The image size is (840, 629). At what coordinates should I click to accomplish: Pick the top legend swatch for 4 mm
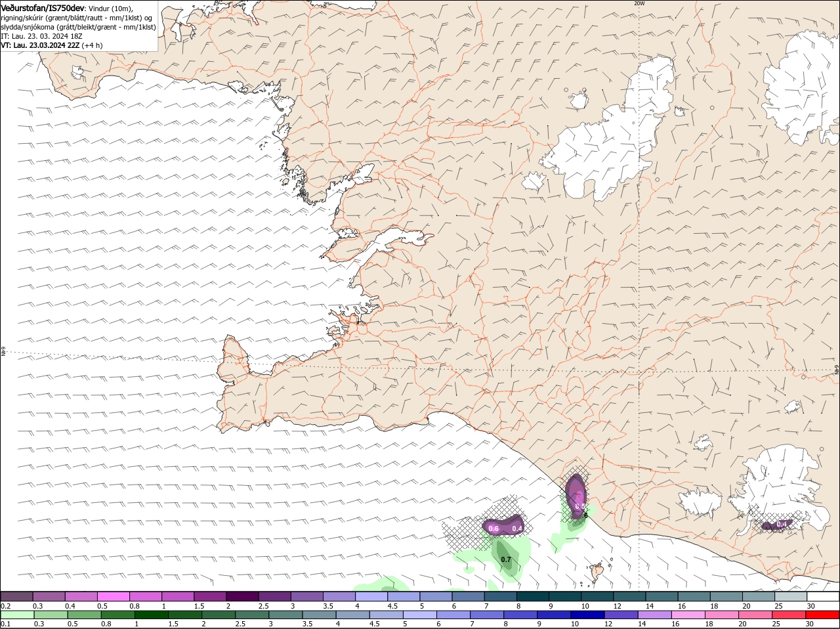(x=371, y=596)
